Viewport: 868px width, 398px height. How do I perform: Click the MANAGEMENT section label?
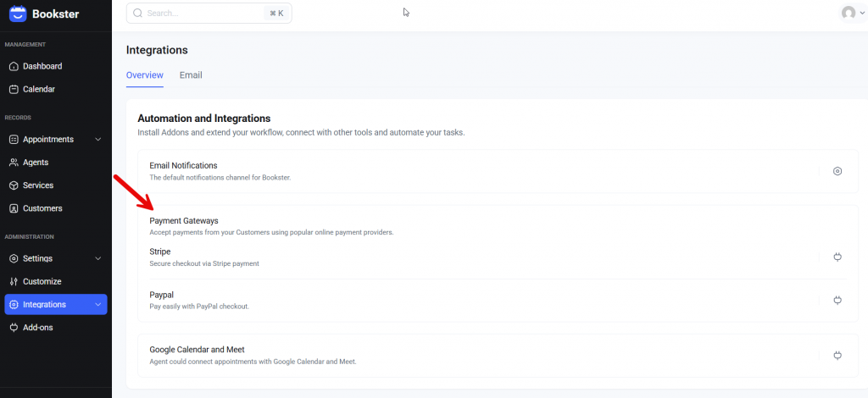[x=25, y=45]
